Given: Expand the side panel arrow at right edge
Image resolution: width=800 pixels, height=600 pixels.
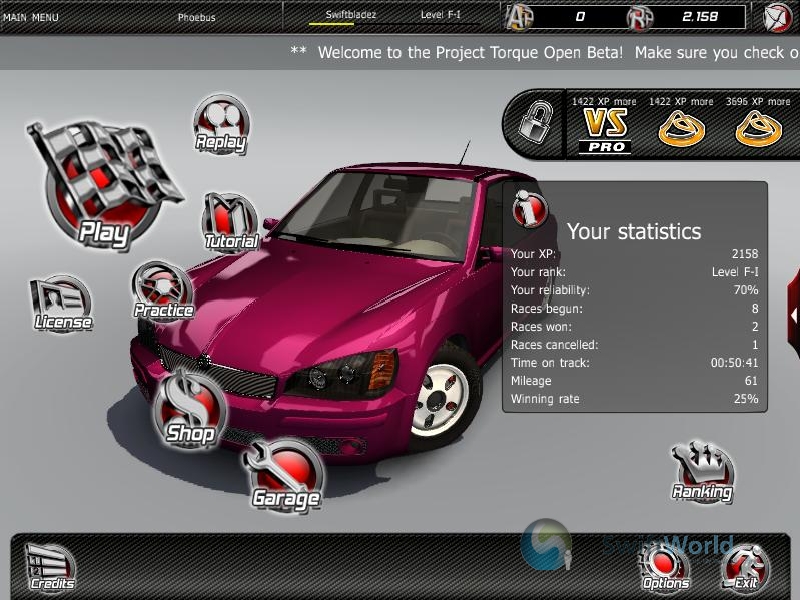Looking at the screenshot, I should (793, 314).
